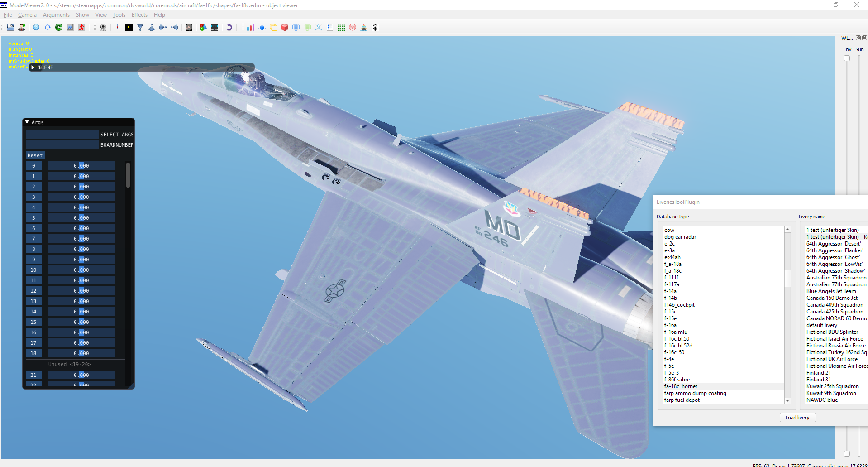Click the fast-forward toolbar icon
The height and width of the screenshot is (467, 868).
[x=70, y=27]
